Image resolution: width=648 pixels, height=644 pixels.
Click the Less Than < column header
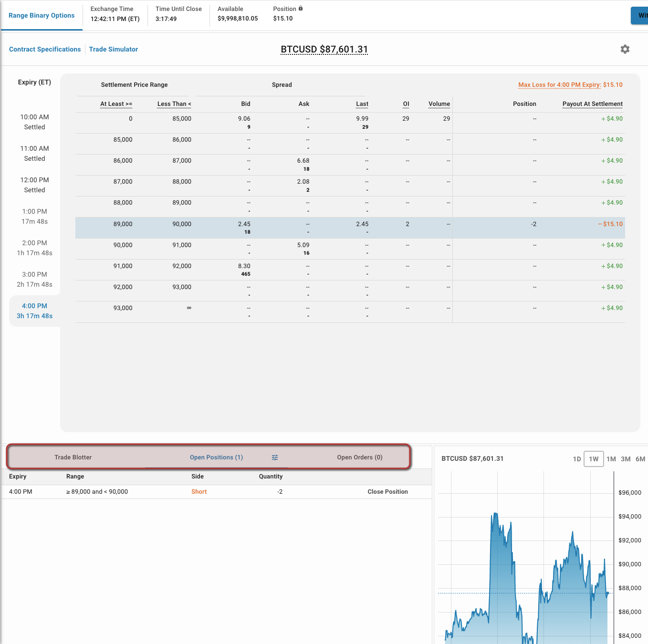pos(174,104)
